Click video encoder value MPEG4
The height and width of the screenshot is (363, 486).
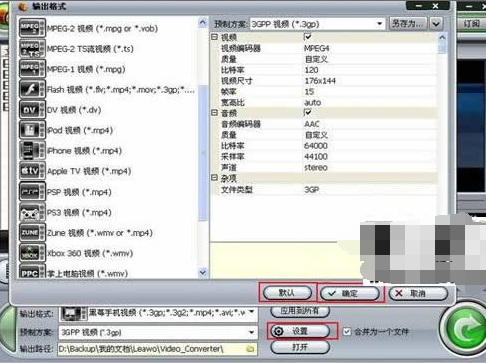(316, 48)
